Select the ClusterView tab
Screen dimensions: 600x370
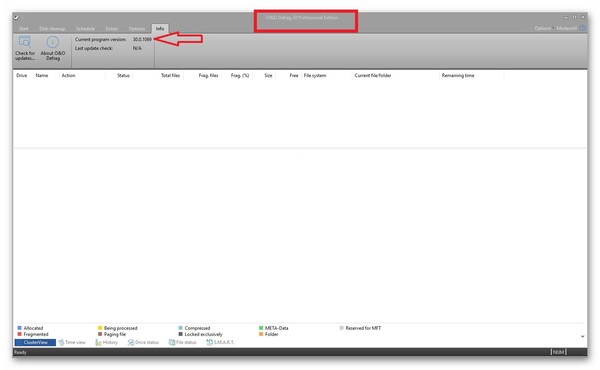point(35,342)
